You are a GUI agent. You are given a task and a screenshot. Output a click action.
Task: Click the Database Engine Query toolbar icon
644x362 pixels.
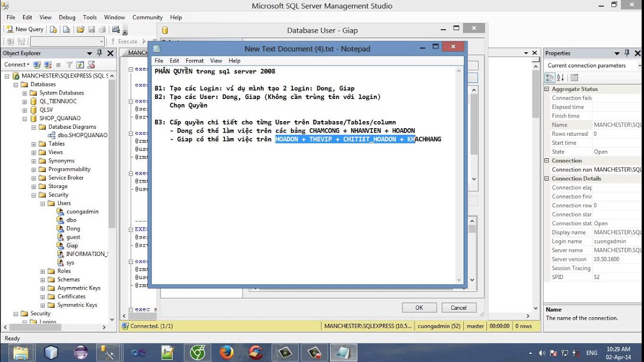click(54, 30)
